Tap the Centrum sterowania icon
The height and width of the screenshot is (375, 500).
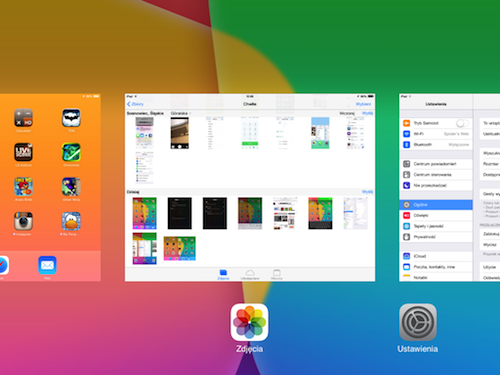click(406, 175)
